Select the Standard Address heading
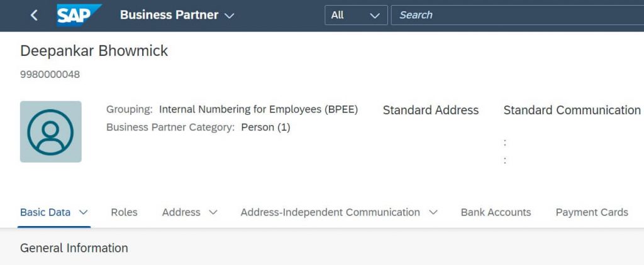Screen dimensions: 644x265 [x=431, y=110]
